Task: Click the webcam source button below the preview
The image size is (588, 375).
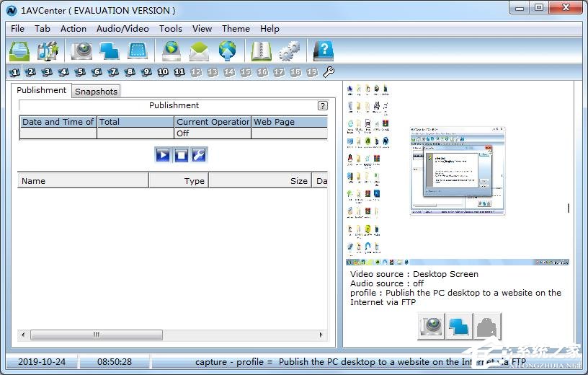Action: click(x=432, y=326)
